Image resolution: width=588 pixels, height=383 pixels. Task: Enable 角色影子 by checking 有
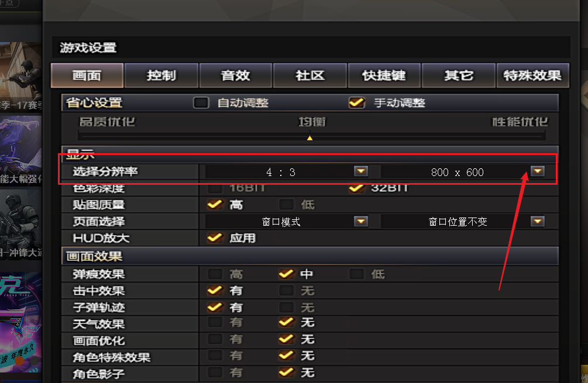coord(215,372)
